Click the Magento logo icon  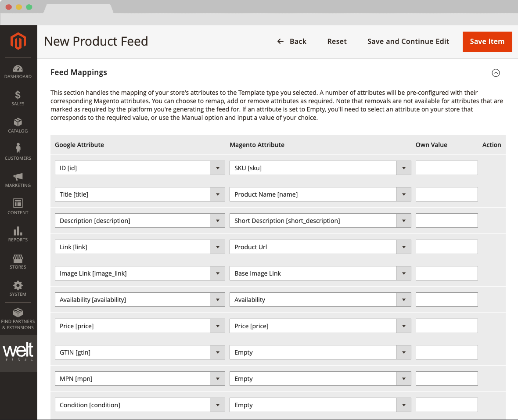pyautogui.click(x=18, y=42)
